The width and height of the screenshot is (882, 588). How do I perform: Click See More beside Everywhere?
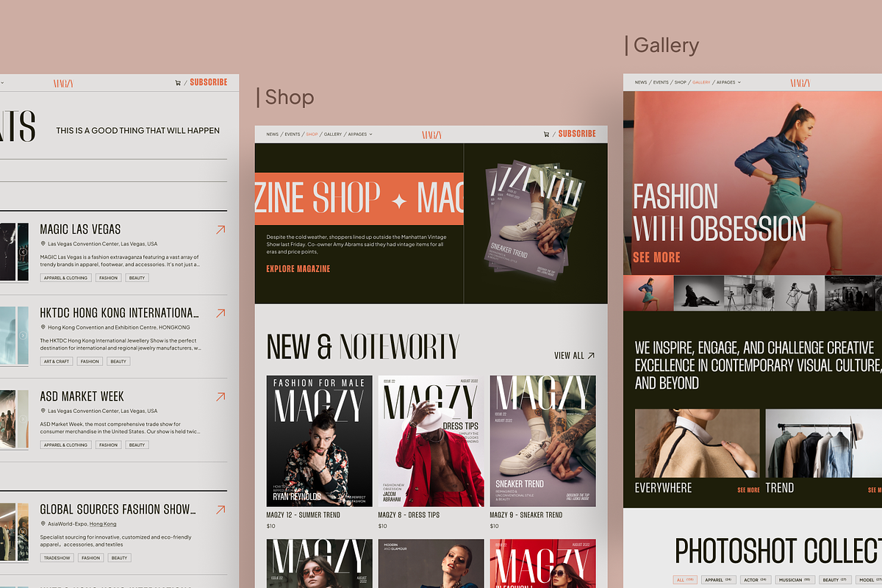point(748,490)
